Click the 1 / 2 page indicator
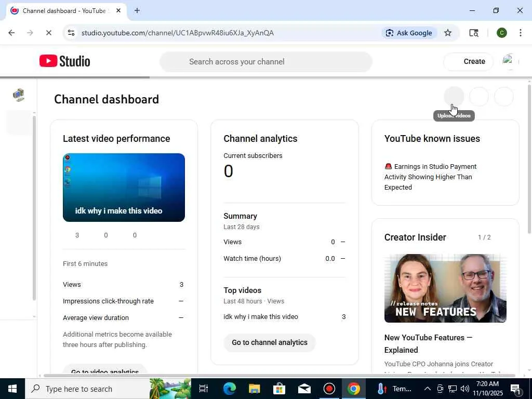Image resolution: width=532 pixels, height=399 pixels. [484, 237]
